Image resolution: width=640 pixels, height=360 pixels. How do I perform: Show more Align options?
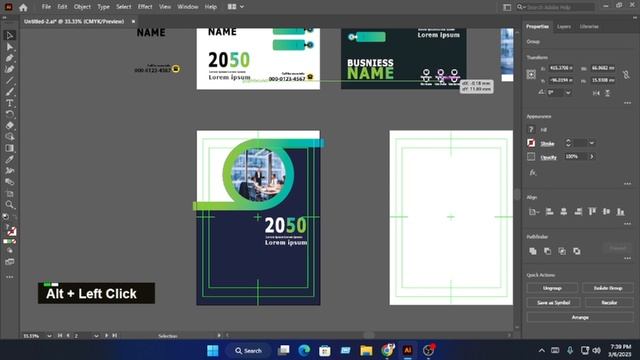(x=627, y=224)
